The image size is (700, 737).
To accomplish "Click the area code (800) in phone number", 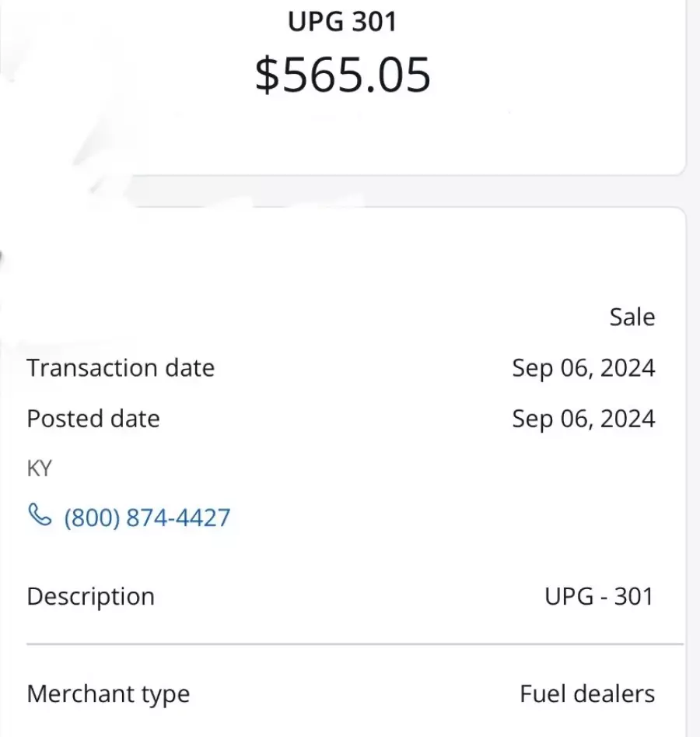I will coord(92,518).
